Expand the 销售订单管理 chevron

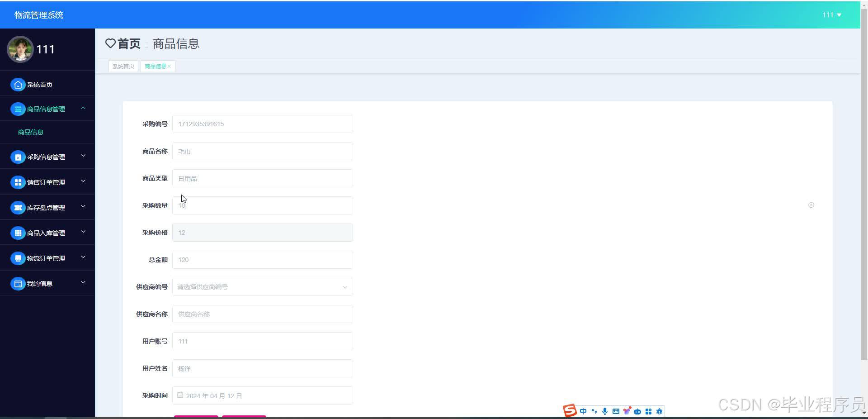coord(83,181)
